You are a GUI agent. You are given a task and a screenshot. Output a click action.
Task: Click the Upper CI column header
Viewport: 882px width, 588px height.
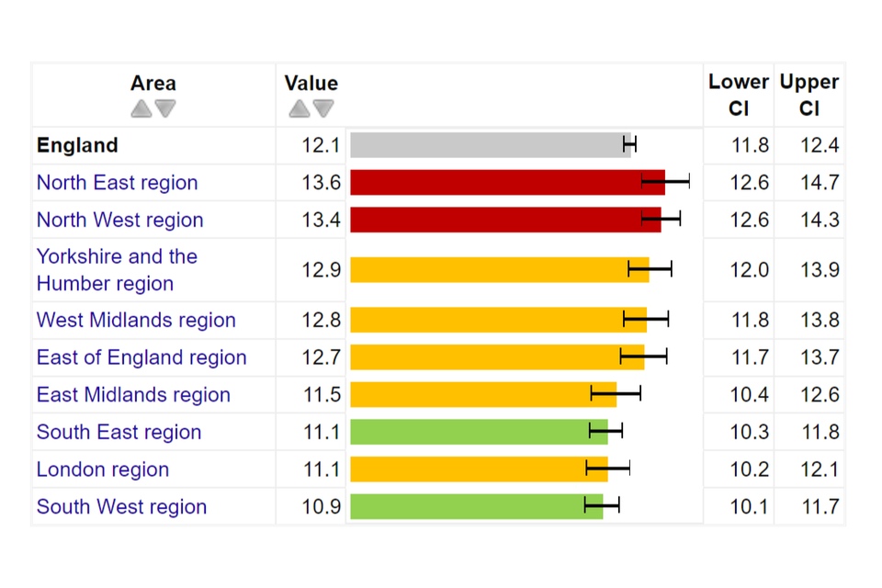808,95
